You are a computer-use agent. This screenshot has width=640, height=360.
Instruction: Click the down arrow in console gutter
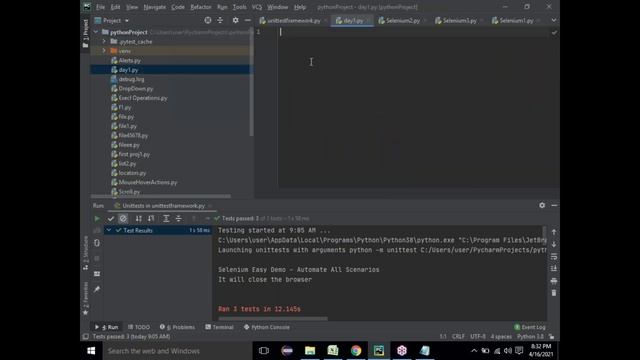point(554,244)
